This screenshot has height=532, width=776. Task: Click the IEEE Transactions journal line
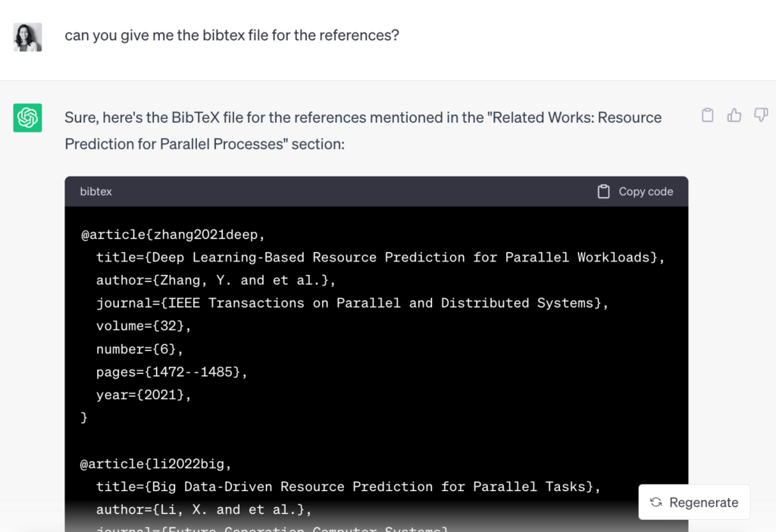(x=352, y=302)
